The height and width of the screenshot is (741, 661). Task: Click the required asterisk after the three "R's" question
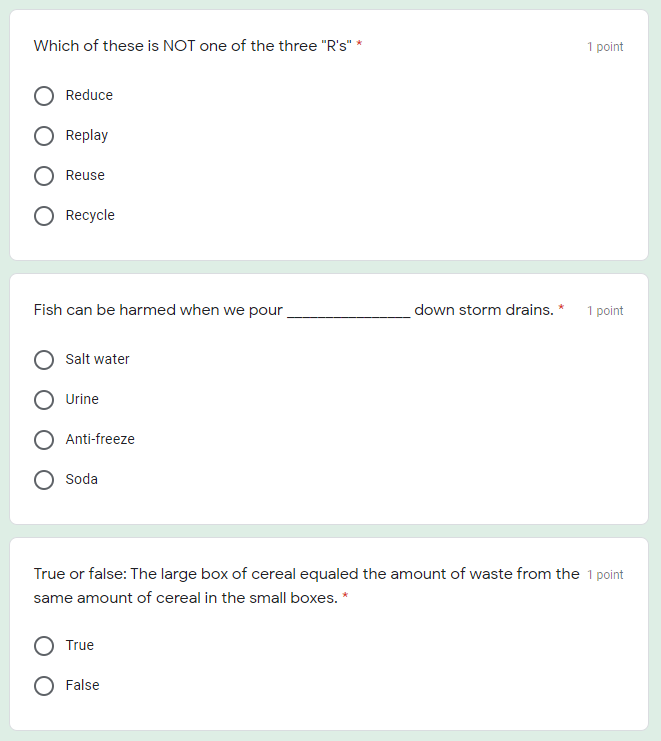[x=359, y=46]
